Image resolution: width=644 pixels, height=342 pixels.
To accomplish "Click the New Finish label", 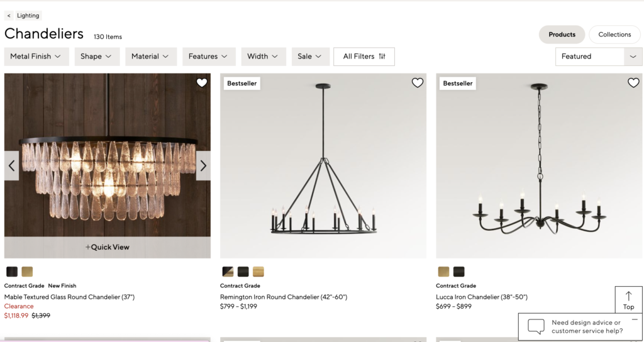I will point(62,286).
